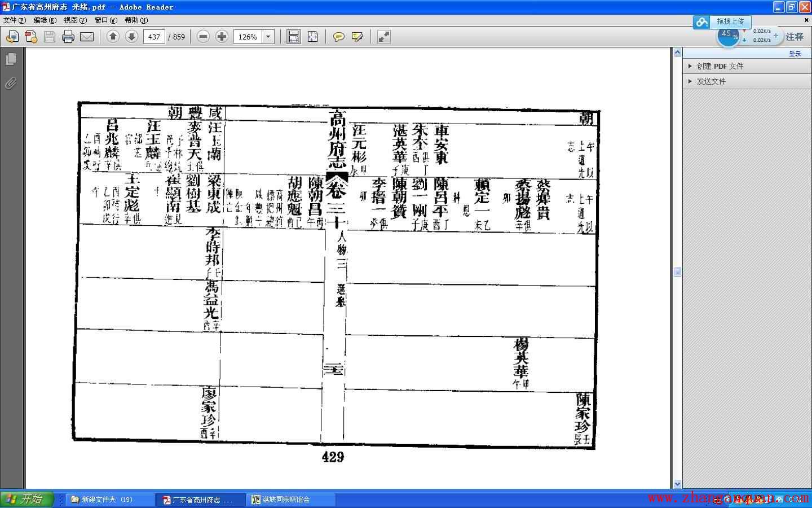Click the small x below the window buttons
This screenshot has width=812, height=508.
(807, 20)
